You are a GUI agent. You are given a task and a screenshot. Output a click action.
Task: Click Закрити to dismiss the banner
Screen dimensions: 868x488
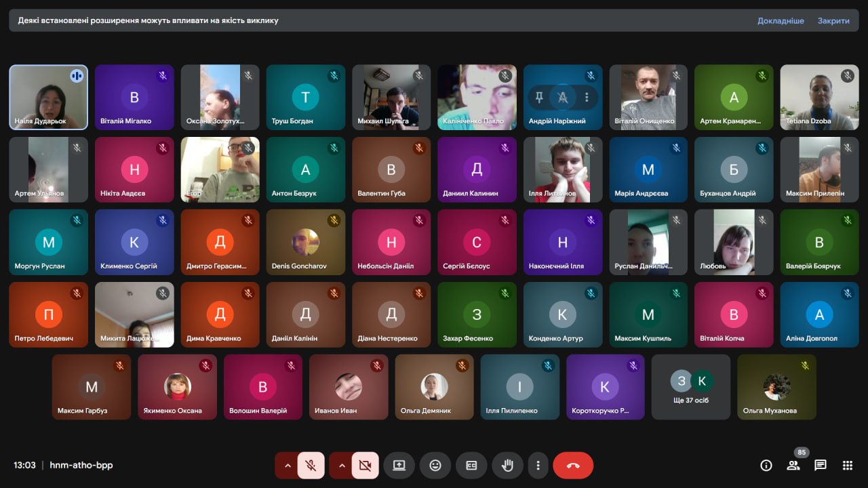coord(833,21)
